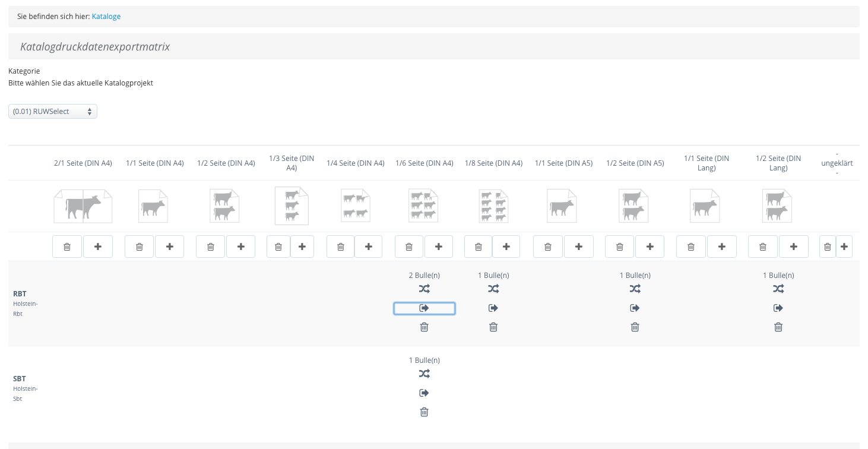This screenshot has width=868, height=449.
Task: Open the RUWSelect catalog project dropdown
Action: tap(53, 112)
